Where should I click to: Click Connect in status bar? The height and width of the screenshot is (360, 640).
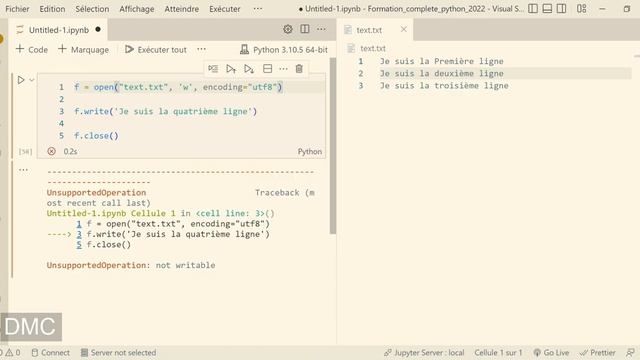point(51,353)
